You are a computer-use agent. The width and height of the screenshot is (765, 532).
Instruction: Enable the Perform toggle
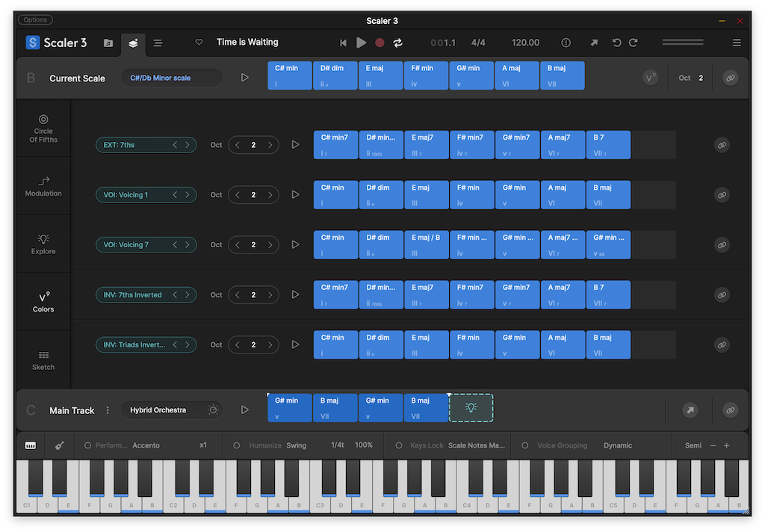click(88, 445)
